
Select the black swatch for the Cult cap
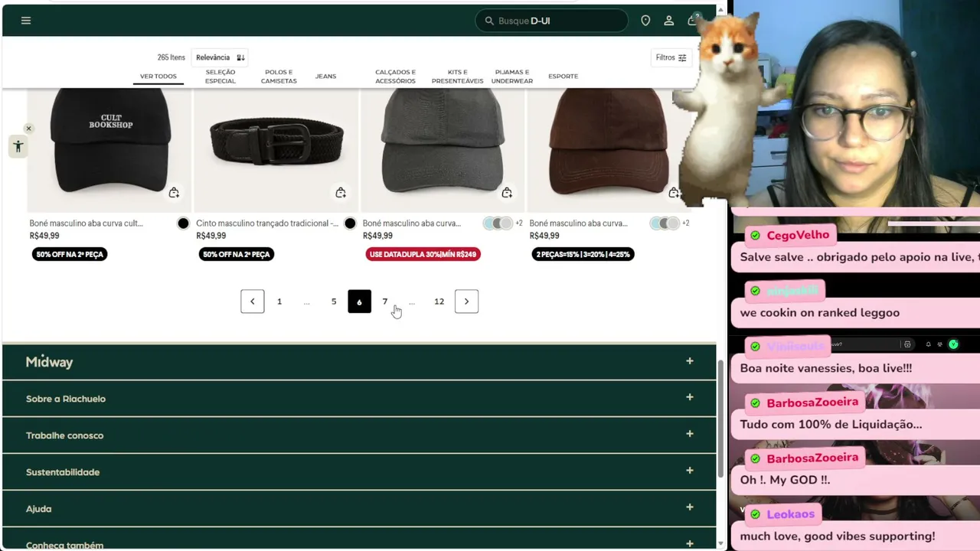[183, 223]
